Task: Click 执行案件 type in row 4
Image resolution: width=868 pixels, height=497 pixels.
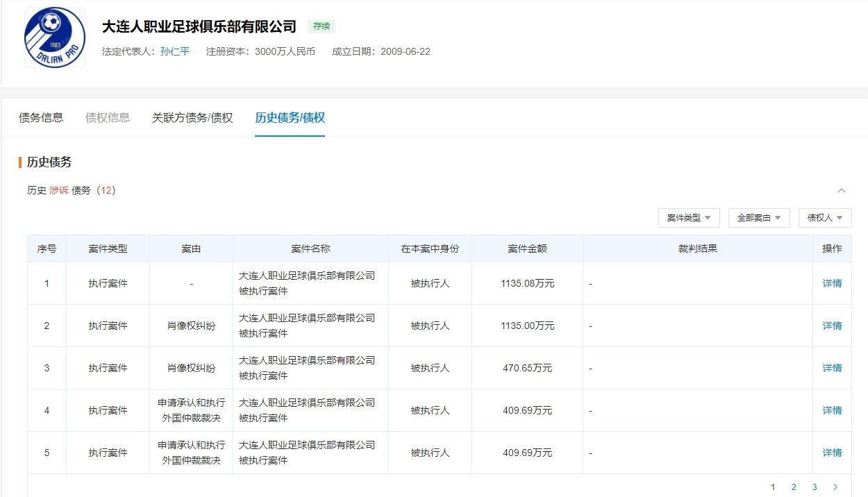Action: pyautogui.click(x=108, y=410)
